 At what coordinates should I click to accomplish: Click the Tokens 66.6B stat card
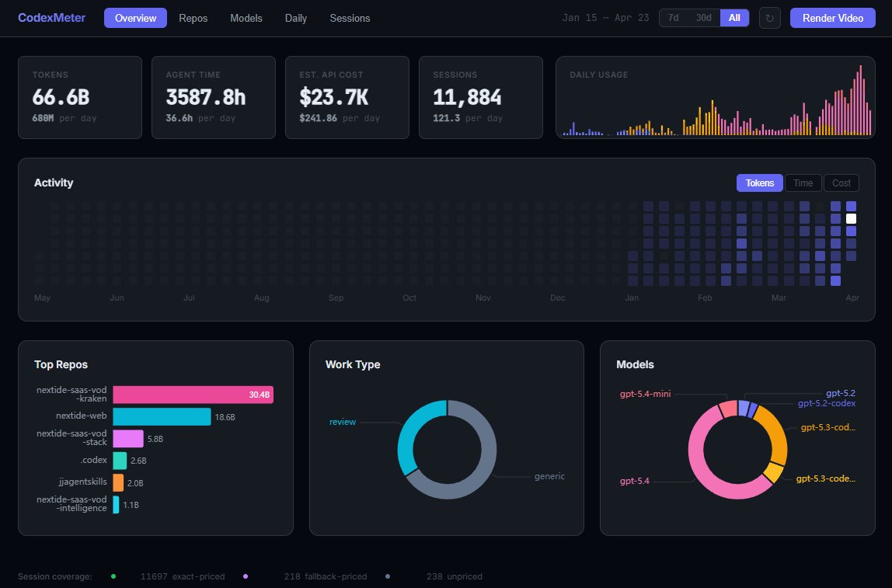(80, 97)
